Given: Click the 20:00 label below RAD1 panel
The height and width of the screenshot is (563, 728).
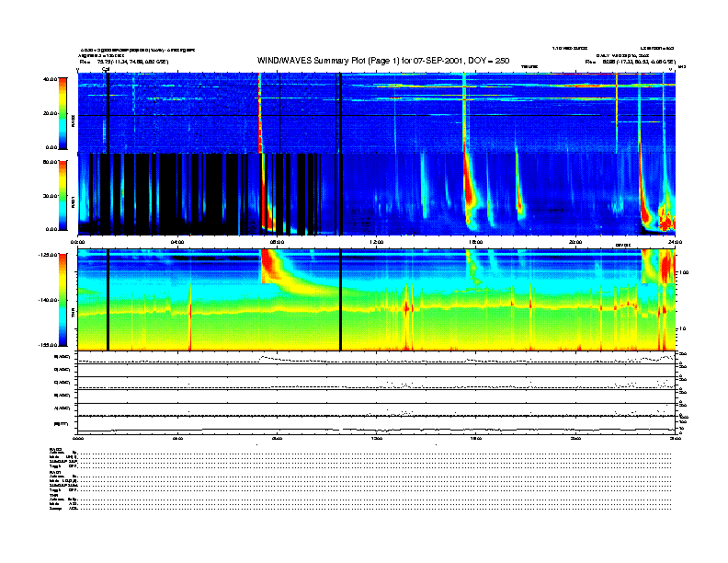Looking at the screenshot, I should coord(575,242).
